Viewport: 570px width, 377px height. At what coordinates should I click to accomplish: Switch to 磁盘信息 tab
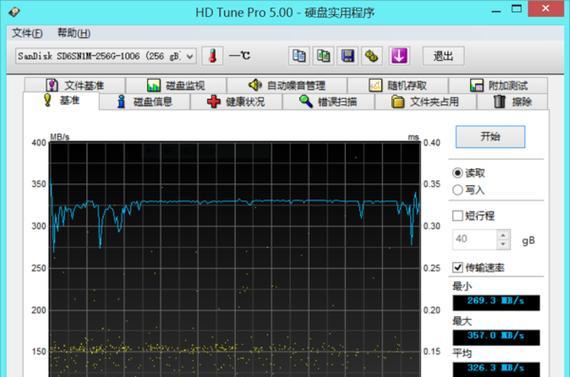point(145,101)
